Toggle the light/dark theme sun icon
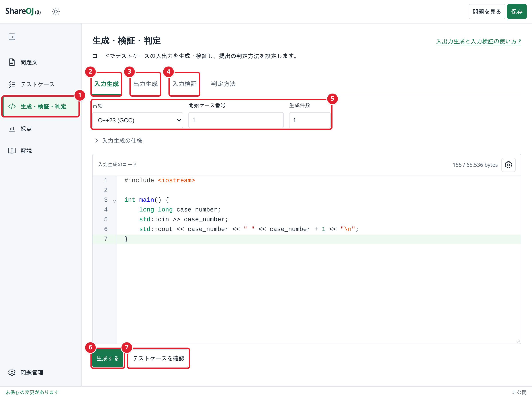Image resolution: width=532 pixels, height=399 pixels. click(x=56, y=12)
